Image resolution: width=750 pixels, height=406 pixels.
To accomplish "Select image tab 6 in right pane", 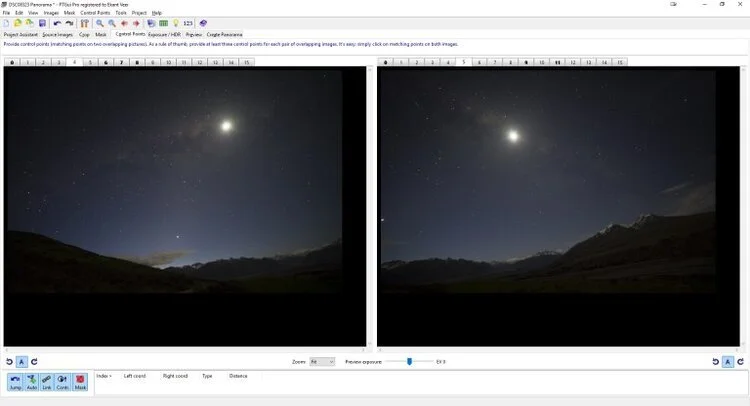I will (479, 62).
